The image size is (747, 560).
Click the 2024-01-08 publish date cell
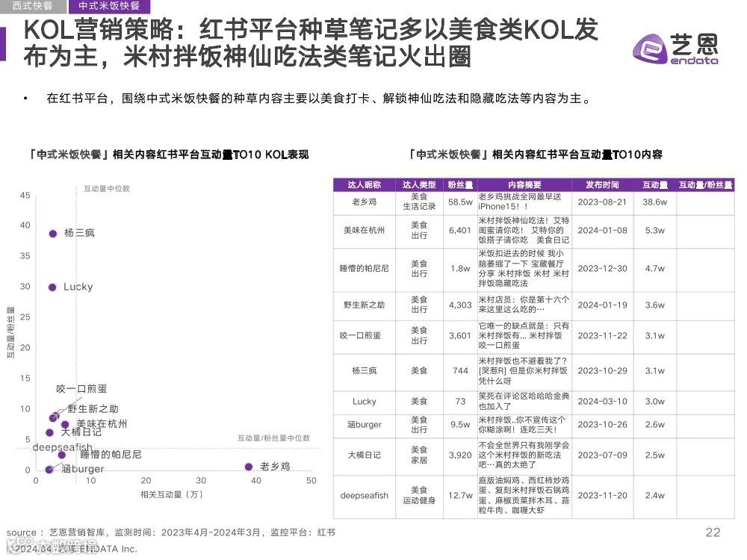coord(602,231)
